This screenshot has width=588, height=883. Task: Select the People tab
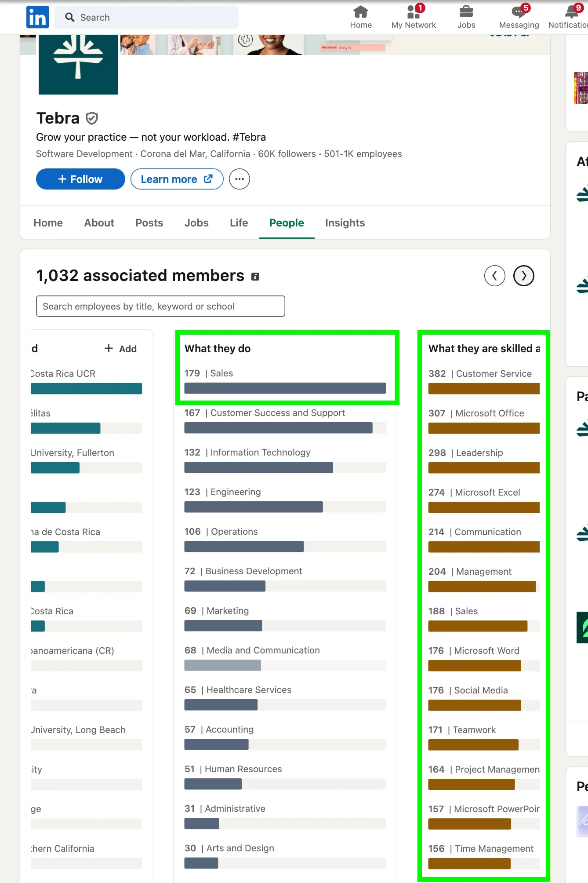(x=287, y=223)
